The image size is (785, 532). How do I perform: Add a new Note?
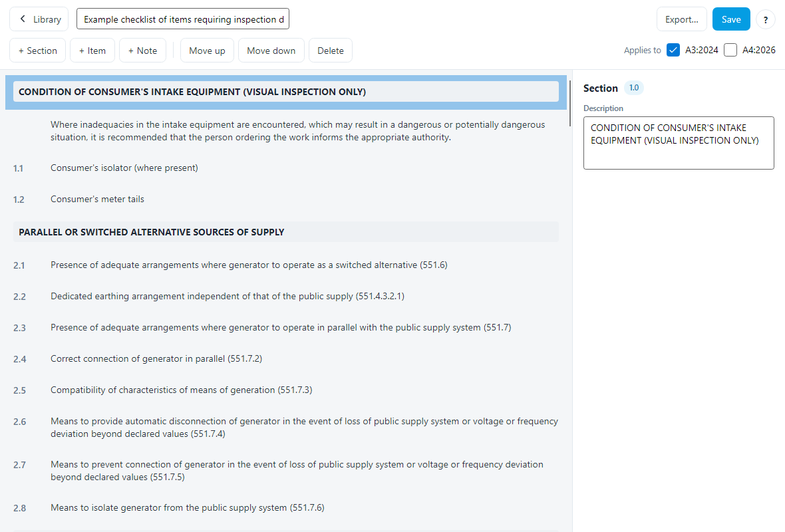point(142,51)
